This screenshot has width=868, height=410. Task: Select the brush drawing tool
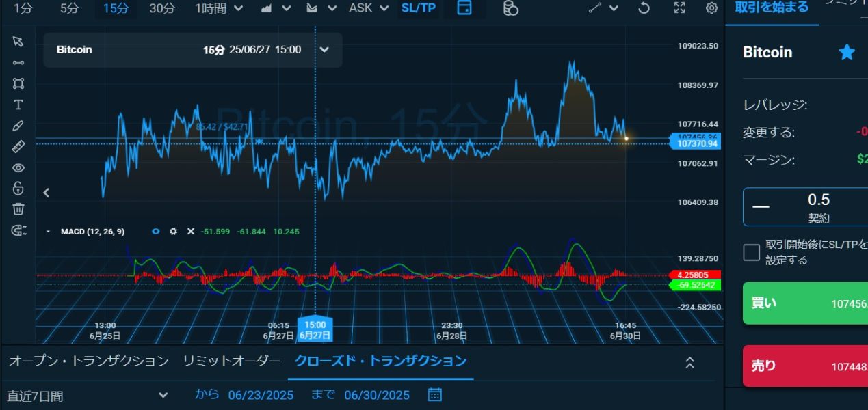pos(18,126)
